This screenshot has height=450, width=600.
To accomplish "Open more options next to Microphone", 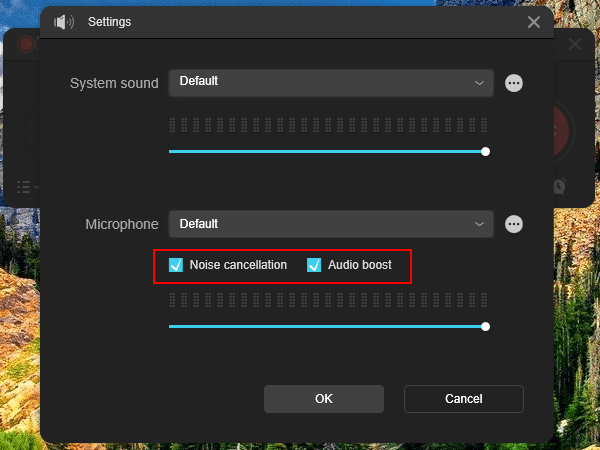I will pos(514,224).
